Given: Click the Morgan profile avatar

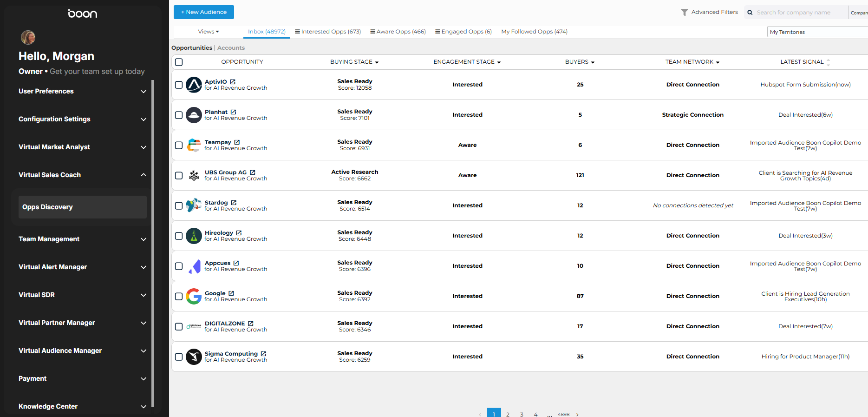Looking at the screenshot, I should click(28, 37).
